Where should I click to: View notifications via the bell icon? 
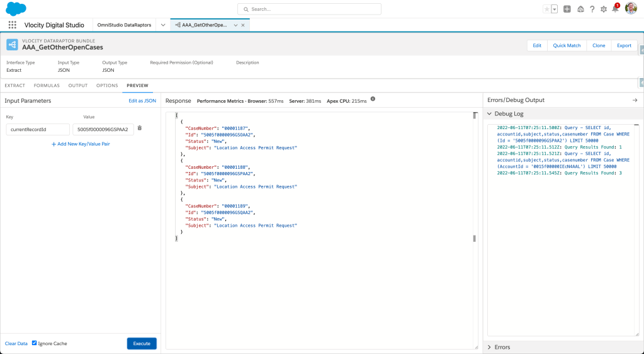tap(615, 9)
